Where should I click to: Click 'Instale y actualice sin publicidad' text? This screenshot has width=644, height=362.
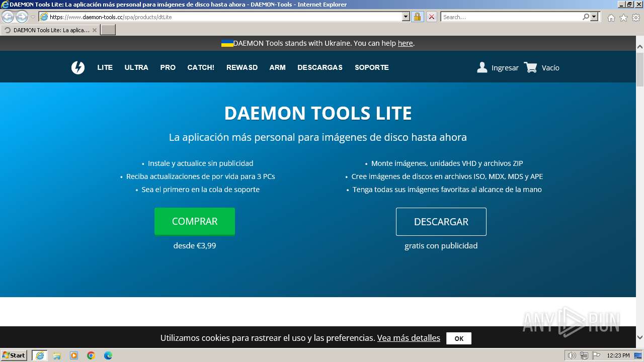point(201,163)
